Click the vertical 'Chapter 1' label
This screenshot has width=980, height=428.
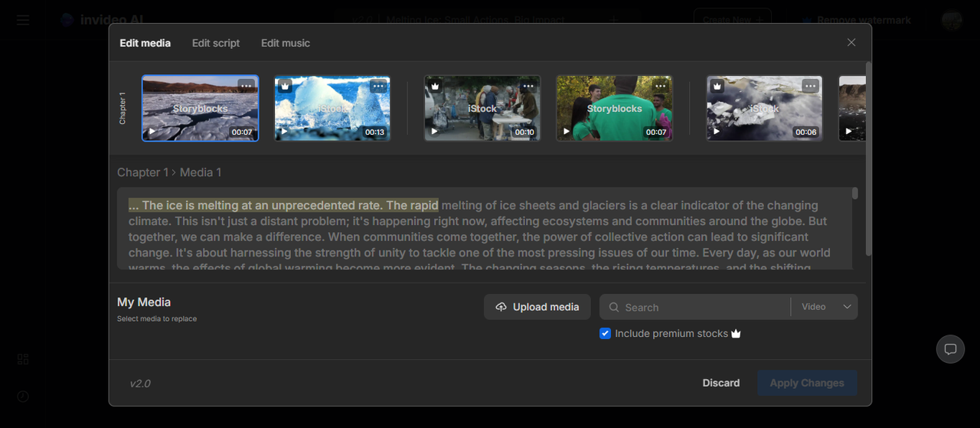click(x=122, y=108)
